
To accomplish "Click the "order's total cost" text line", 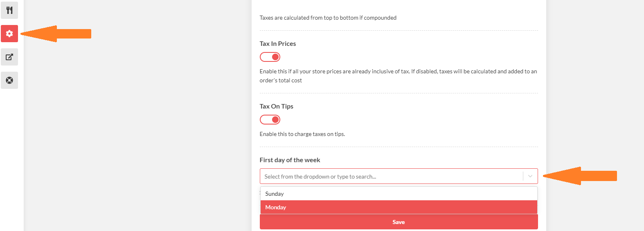I will pyautogui.click(x=281, y=81).
